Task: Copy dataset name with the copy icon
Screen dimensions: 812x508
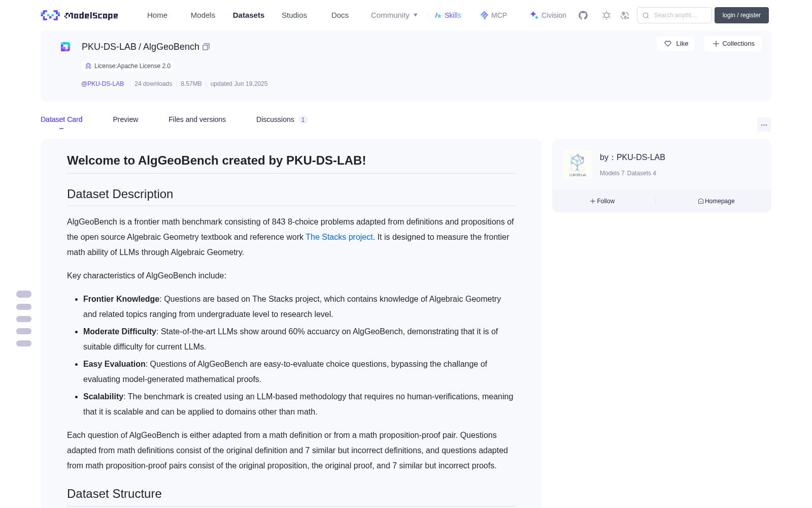Action: click(x=206, y=47)
